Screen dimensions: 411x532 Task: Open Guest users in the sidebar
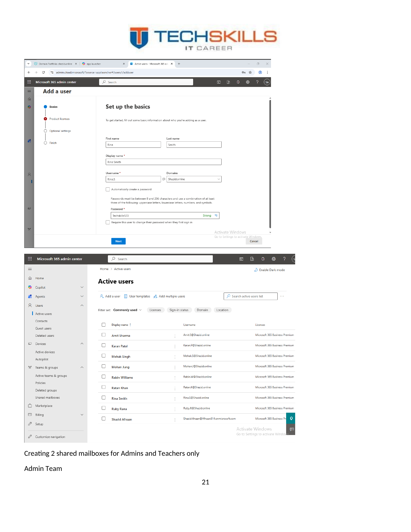[43, 328]
